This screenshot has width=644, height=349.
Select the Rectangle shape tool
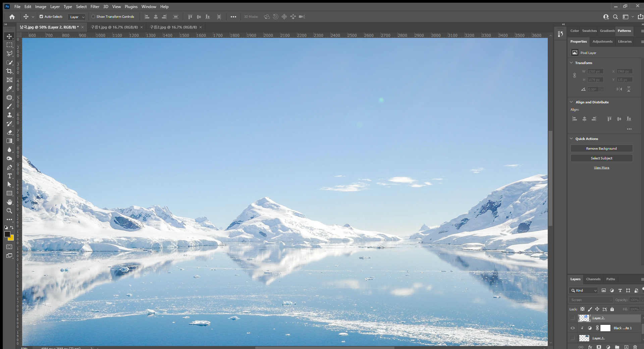[9, 193]
